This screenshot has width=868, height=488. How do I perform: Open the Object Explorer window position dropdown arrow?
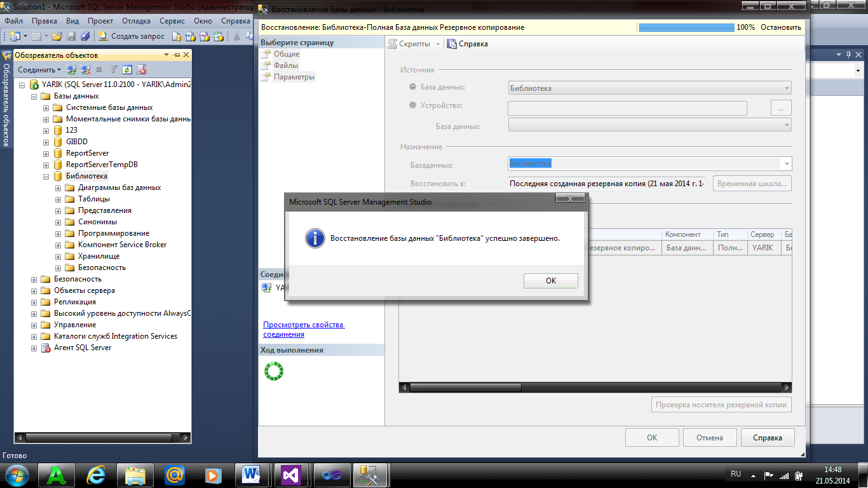[167, 55]
